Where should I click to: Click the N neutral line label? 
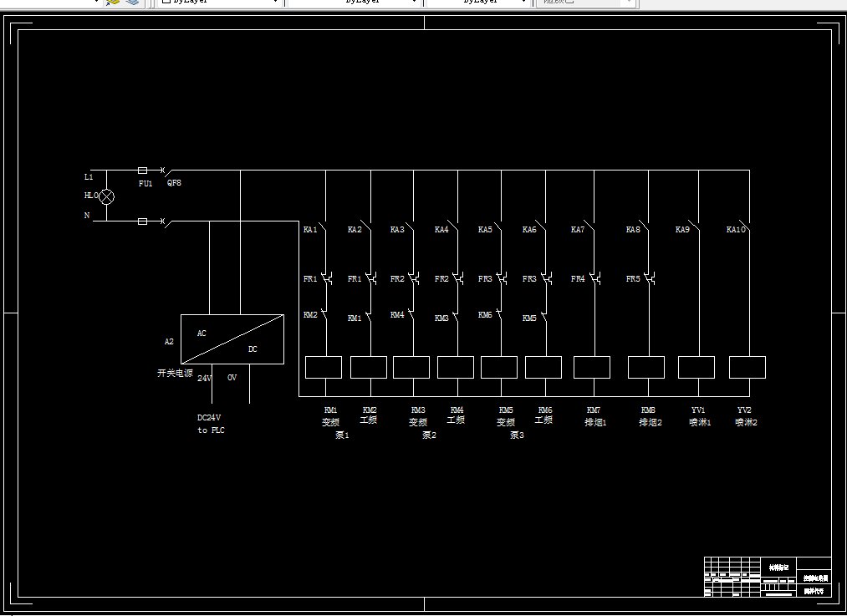pos(86,215)
